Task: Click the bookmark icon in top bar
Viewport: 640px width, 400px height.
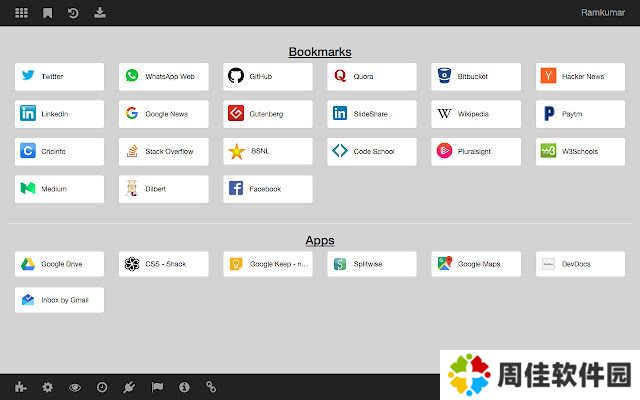Action: [47, 13]
